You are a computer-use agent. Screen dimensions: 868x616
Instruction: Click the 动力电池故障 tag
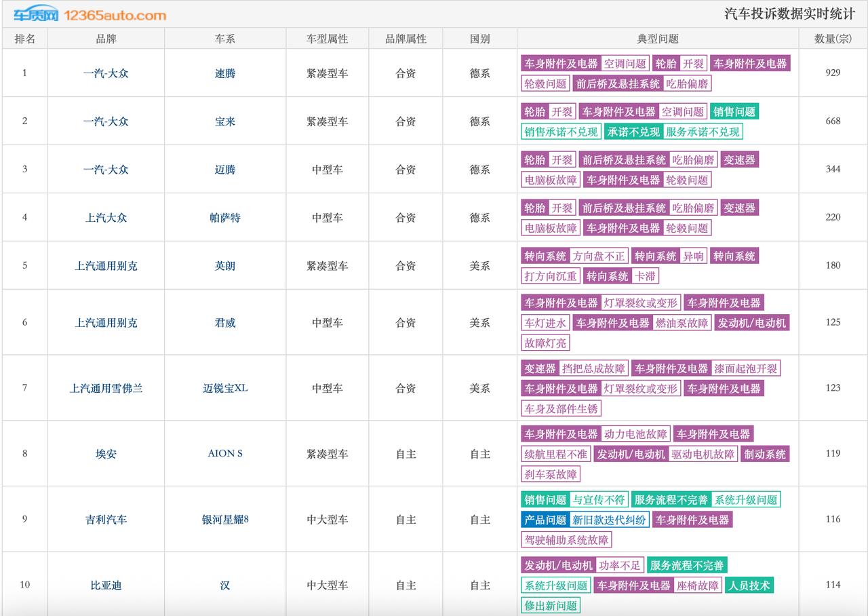click(x=635, y=434)
